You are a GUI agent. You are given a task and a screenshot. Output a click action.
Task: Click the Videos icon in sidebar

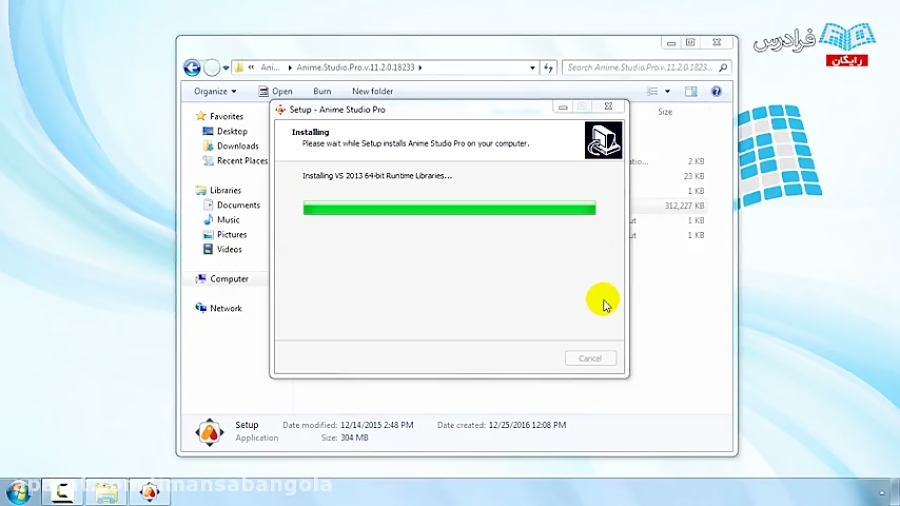coord(208,249)
